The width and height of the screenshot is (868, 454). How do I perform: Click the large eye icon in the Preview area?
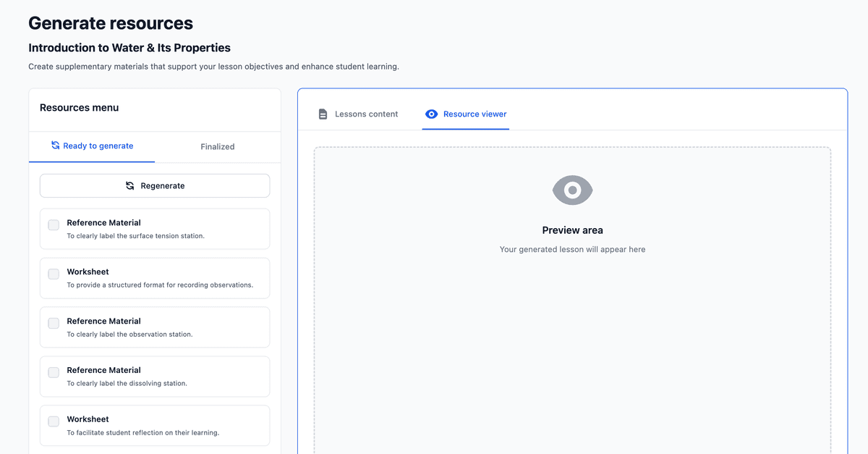point(572,190)
